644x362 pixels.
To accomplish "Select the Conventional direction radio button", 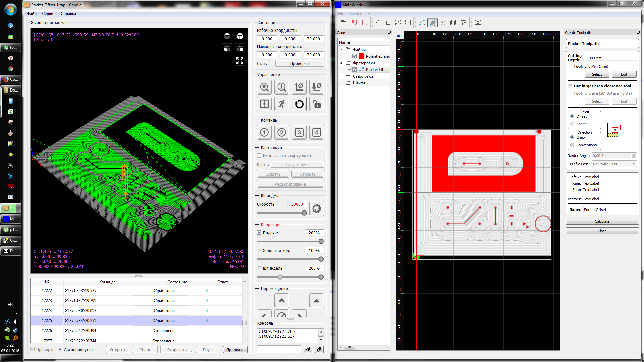I will tap(572, 145).
